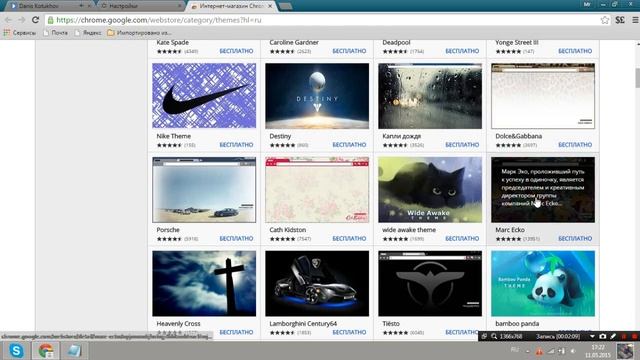This screenshot has width=640, height=360.
Task: Click the Marc Ecko title text
Action: 510,230
